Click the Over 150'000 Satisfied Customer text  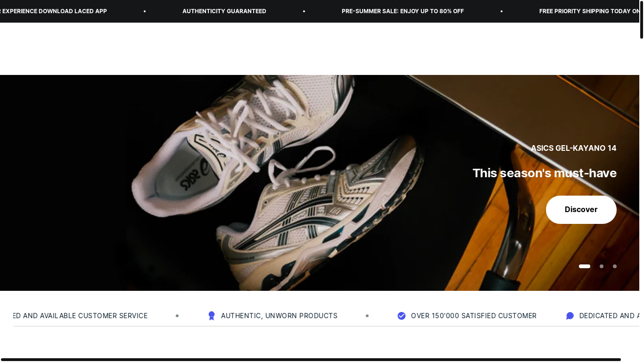tap(474, 316)
